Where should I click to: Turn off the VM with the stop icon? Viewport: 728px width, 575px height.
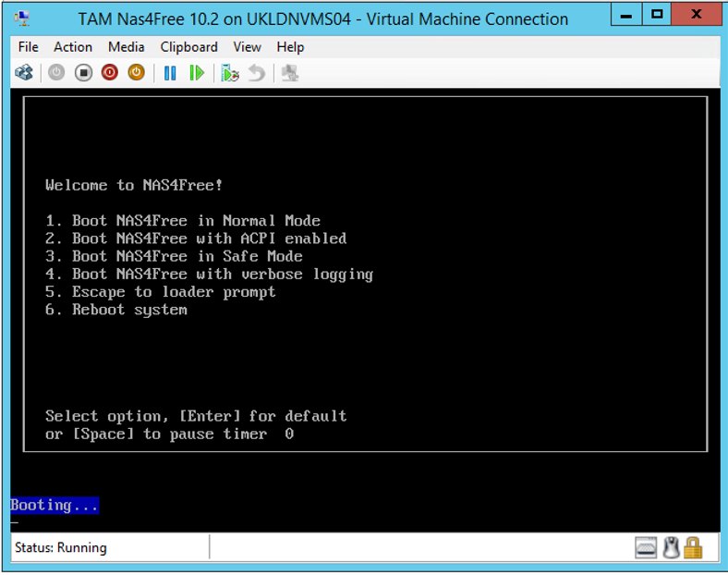83,73
